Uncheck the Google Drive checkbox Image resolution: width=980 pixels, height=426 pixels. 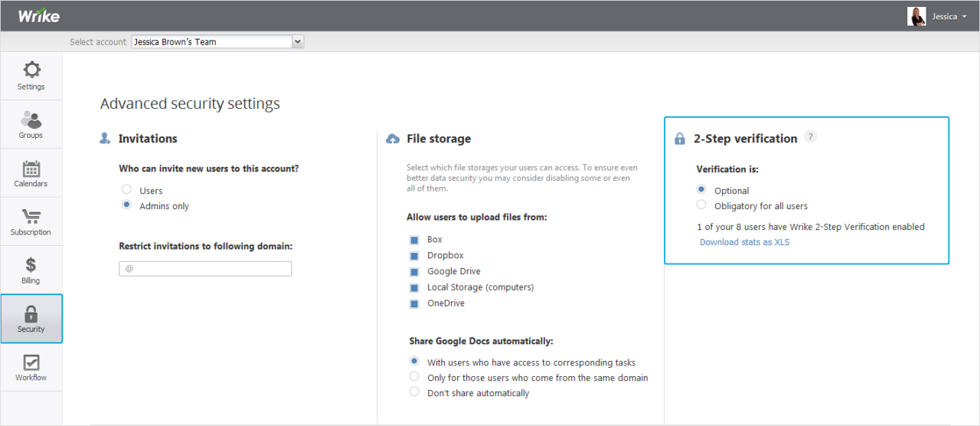pos(413,272)
